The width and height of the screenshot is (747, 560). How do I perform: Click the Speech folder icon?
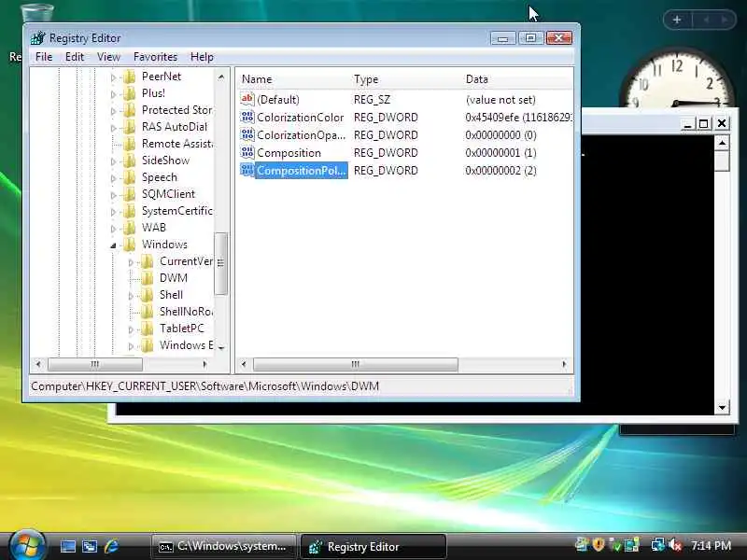[x=129, y=177]
